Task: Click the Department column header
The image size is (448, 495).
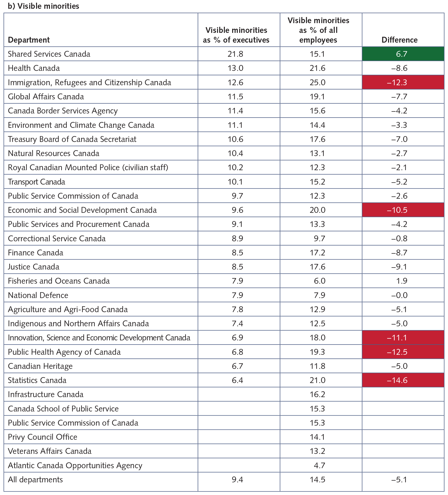Action: coord(29,40)
